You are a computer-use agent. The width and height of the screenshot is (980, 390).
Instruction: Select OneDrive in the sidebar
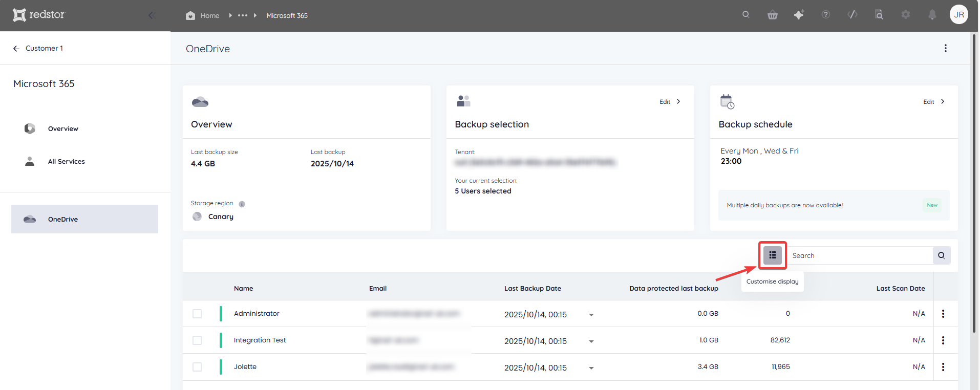84,219
